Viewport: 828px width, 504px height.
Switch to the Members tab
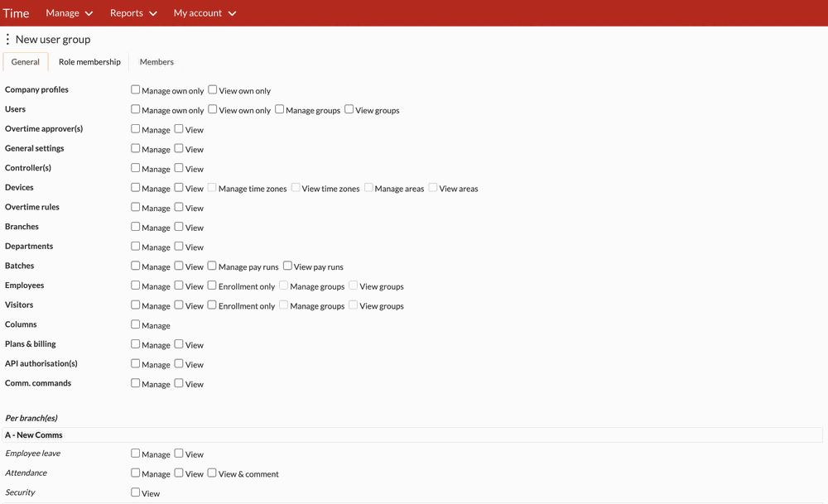pyautogui.click(x=156, y=62)
